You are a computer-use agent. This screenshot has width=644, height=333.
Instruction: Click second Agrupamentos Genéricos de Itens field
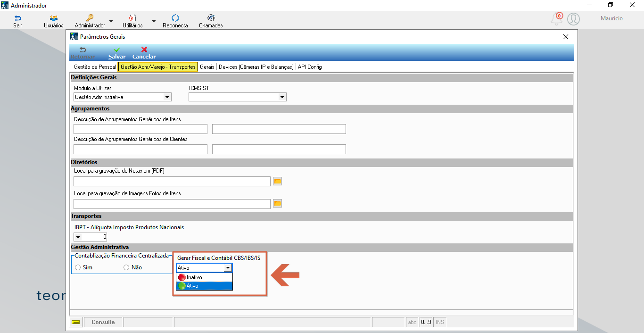pos(279,129)
